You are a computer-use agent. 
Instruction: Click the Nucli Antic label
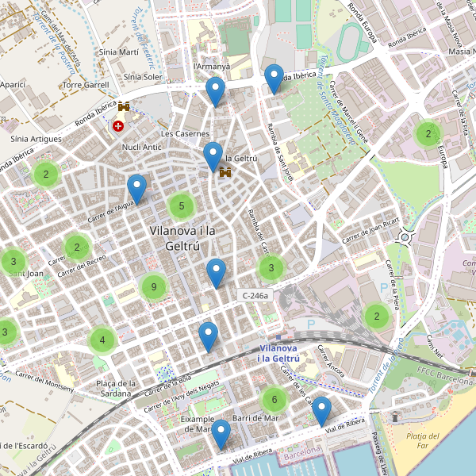(x=141, y=148)
